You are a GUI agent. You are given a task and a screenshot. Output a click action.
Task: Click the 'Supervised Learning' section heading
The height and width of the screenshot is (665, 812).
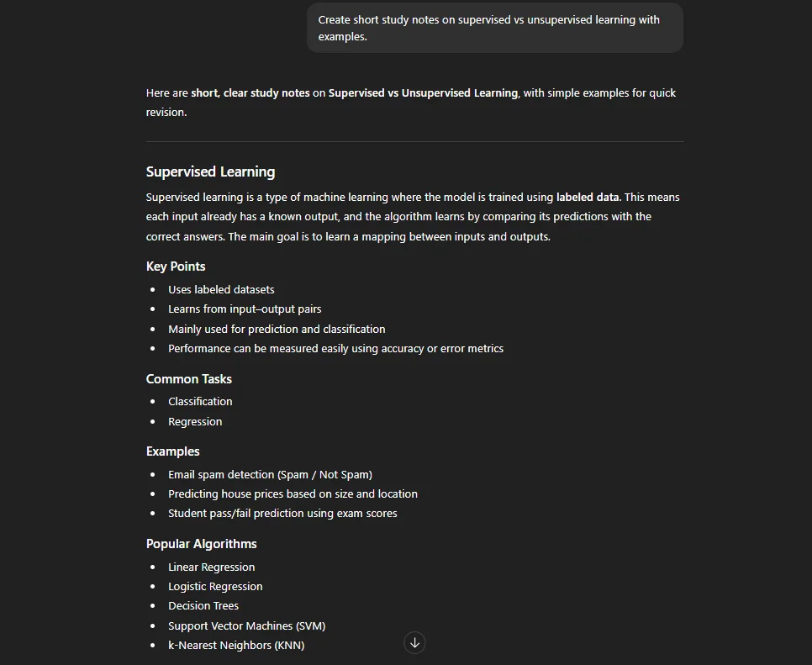tap(210, 172)
